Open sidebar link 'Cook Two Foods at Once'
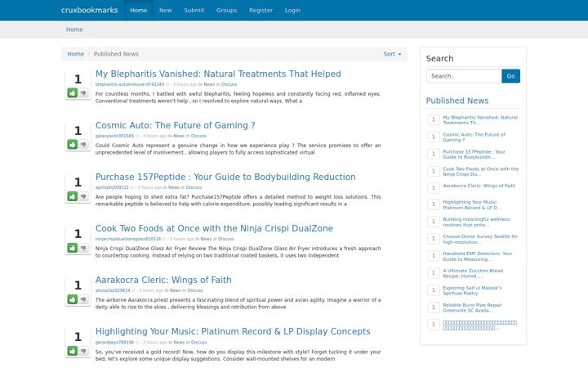 (481, 172)
